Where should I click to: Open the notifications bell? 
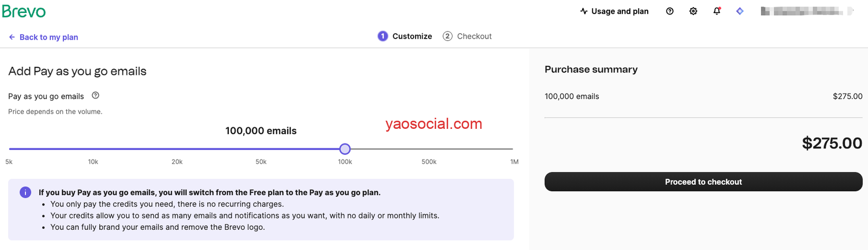pyautogui.click(x=717, y=11)
